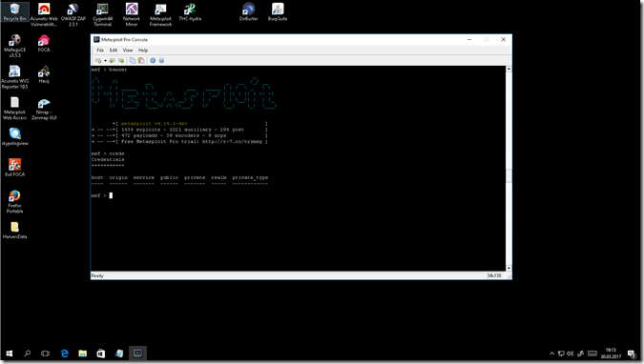The image size is (644, 364).
Task: Expand the new console dropdown arrow
Action: pyautogui.click(x=105, y=61)
